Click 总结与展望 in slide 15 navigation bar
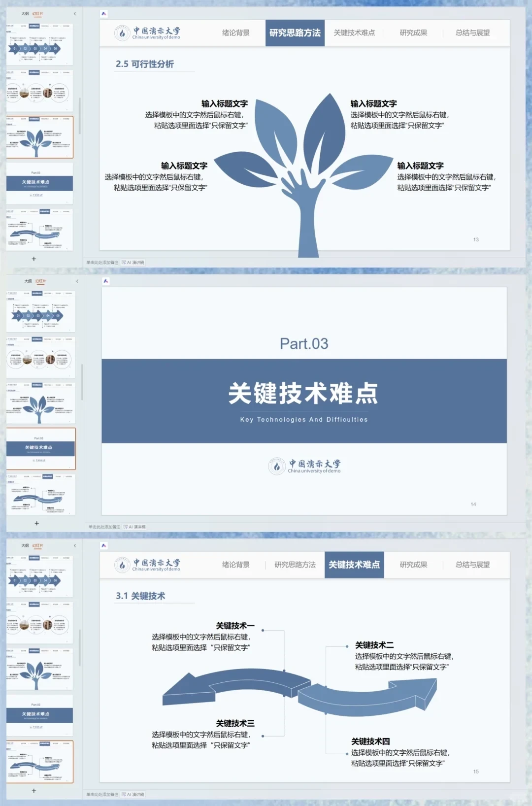Viewport: 532px width, 806px height. (x=472, y=565)
